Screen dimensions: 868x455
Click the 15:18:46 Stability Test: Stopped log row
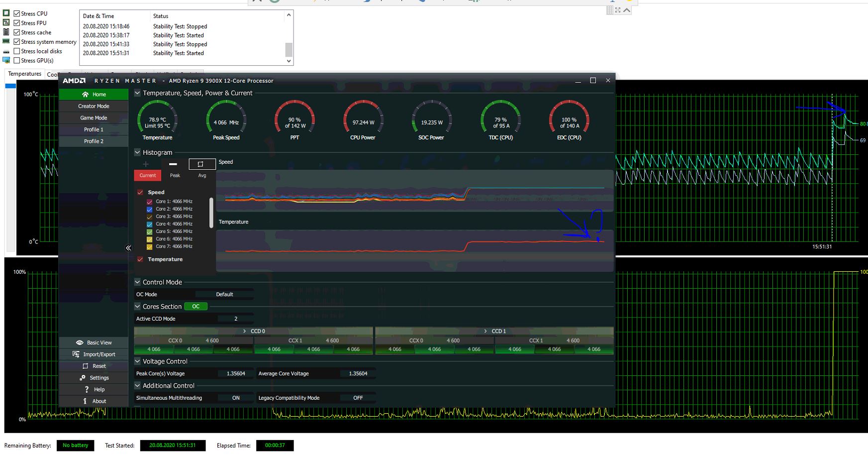point(182,26)
